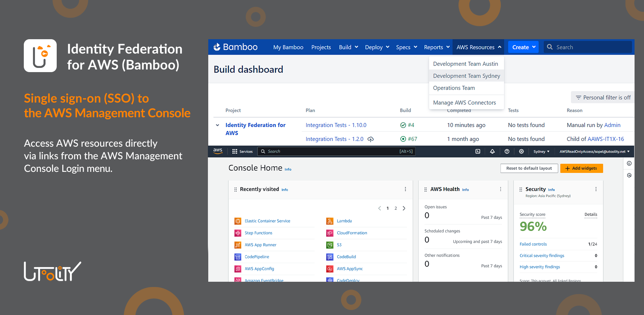Open Recently visited widget options menu
The image size is (644, 315).
405,189
